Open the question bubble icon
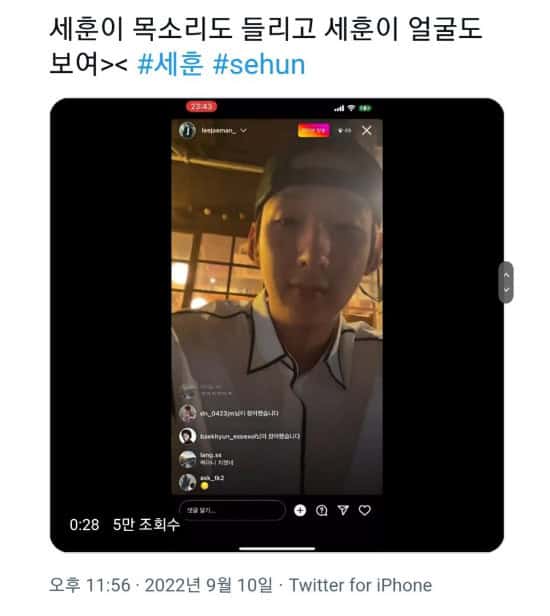The image size is (550, 616). (x=321, y=510)
